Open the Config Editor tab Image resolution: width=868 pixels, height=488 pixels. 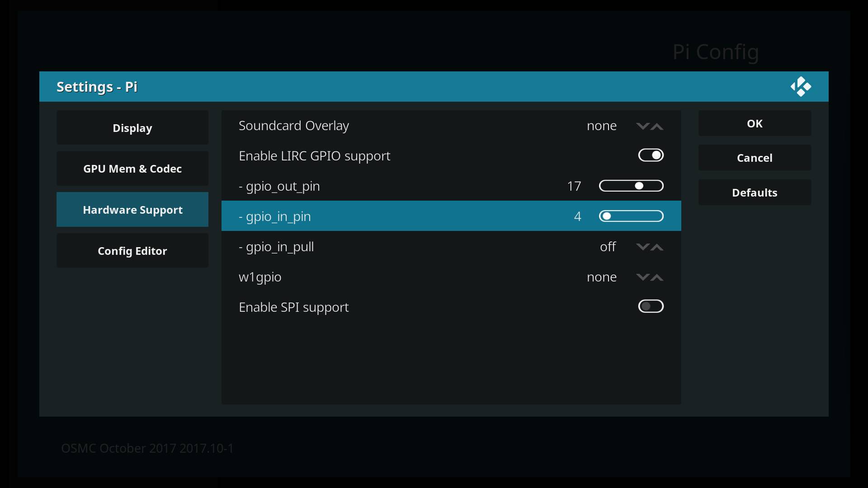pos(132,251)
